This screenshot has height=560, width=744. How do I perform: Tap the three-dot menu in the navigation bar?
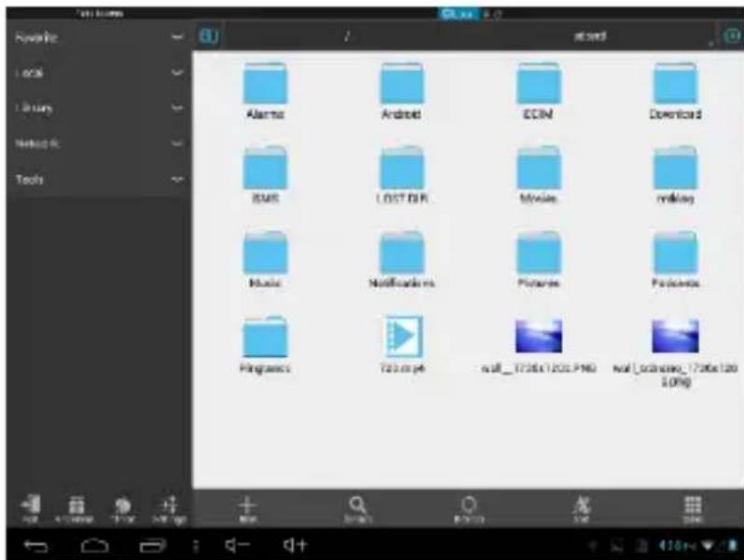[x=195, y=546]
